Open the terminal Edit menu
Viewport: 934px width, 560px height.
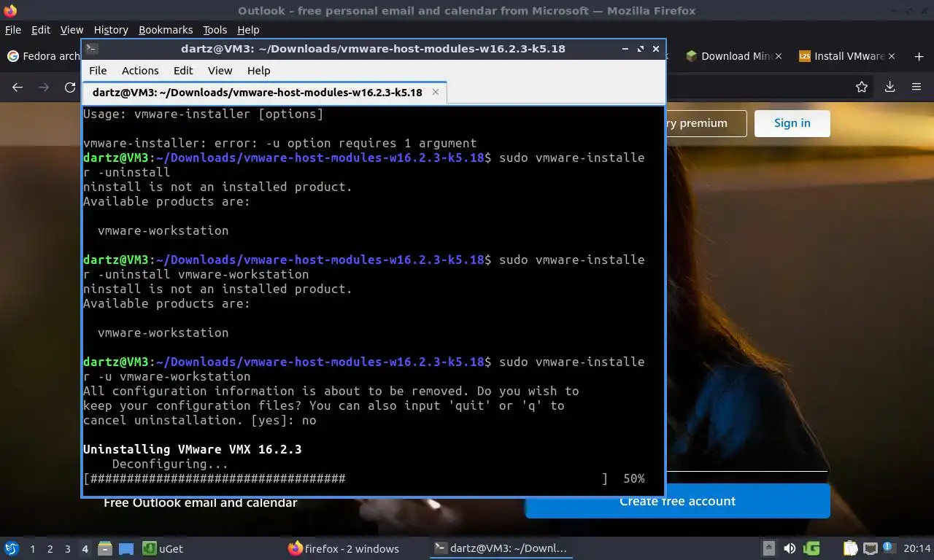click(183, 71)
